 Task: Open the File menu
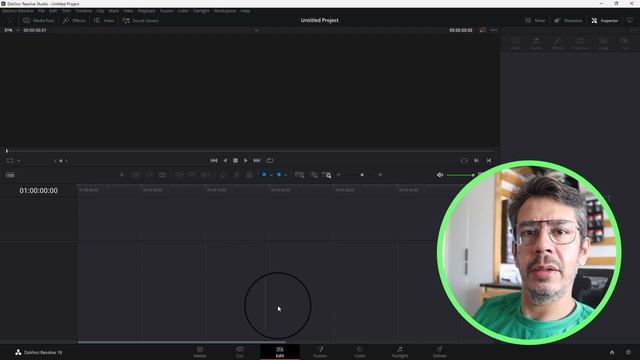(41, 11)
